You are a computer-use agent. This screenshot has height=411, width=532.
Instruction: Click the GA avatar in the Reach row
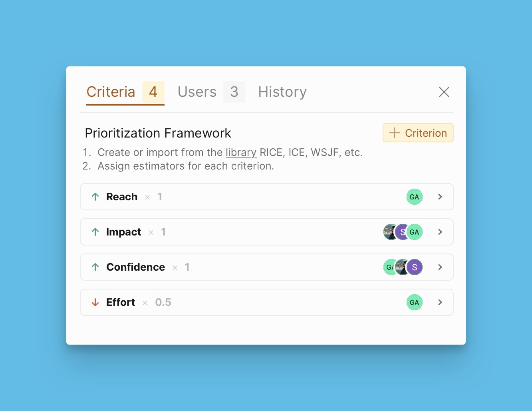(x=414, y=197)
